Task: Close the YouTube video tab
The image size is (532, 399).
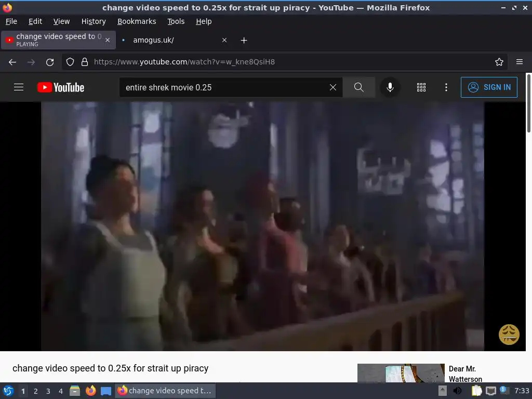Action: [x=108, y=40]
